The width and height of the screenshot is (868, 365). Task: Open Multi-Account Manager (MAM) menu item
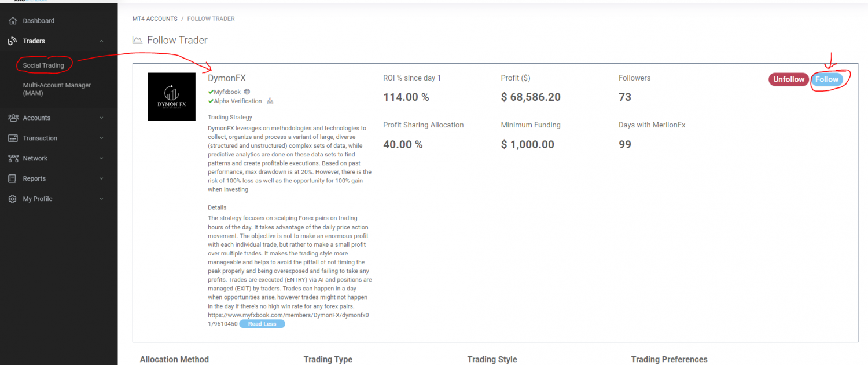click(x=57, y=89)
